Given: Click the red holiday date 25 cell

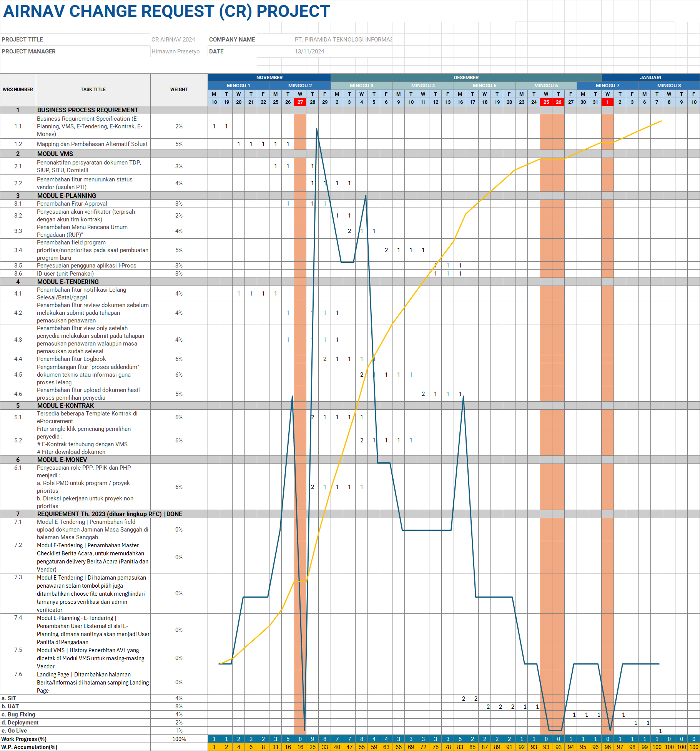Looking at the screenshot, I should (546, 102).
